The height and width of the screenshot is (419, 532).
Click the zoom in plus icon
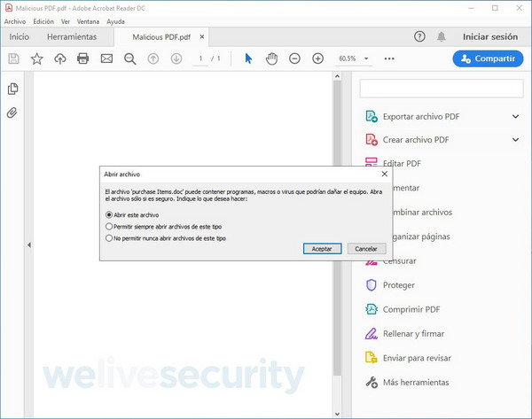(x=318, y=58)
